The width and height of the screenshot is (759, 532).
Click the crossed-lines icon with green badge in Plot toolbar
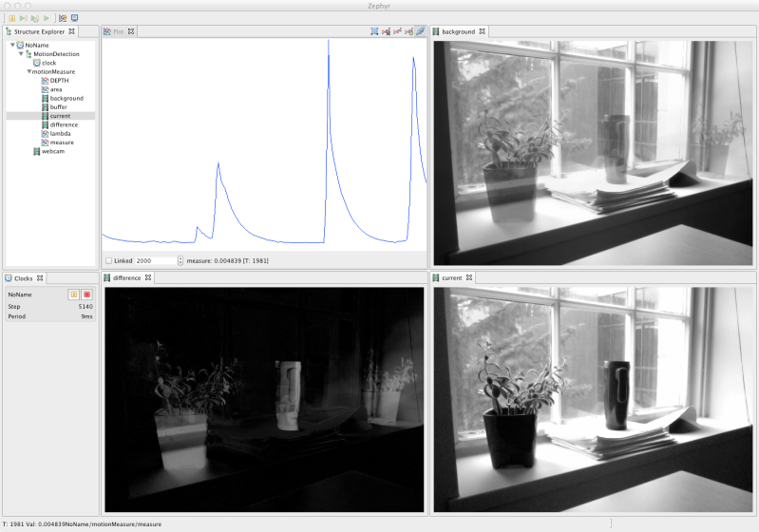pos(409,31)
